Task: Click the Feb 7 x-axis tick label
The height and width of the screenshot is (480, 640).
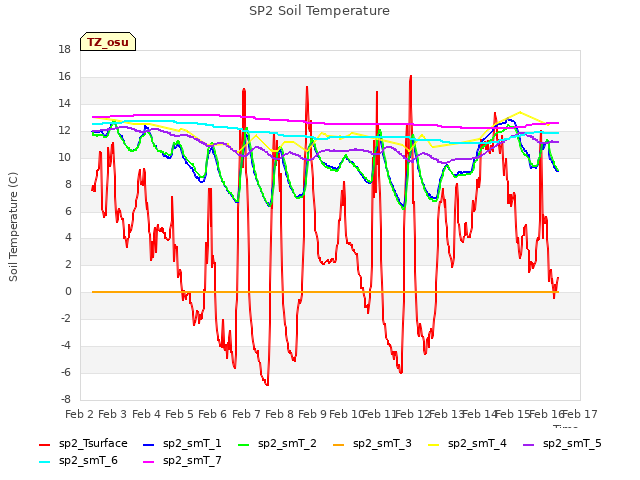Action: (246, 414)
